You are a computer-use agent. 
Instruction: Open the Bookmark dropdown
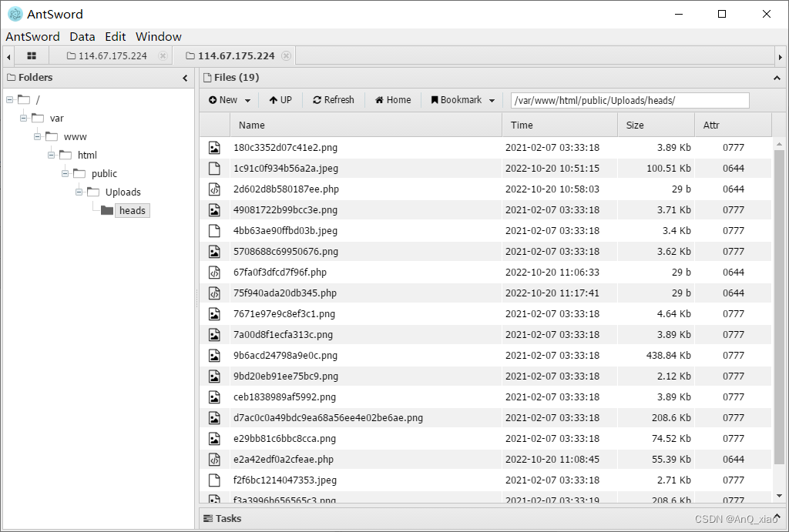(x=462, y=100)
